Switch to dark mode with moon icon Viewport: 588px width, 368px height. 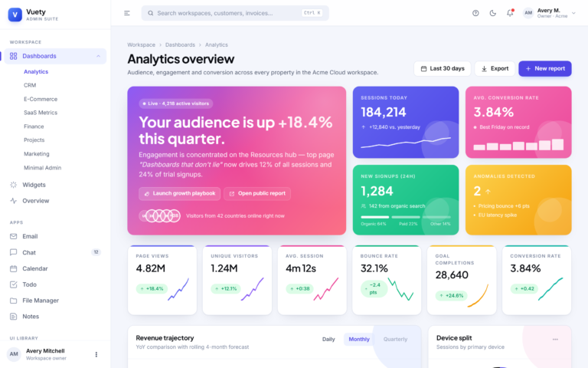click(x=493, y=13)
